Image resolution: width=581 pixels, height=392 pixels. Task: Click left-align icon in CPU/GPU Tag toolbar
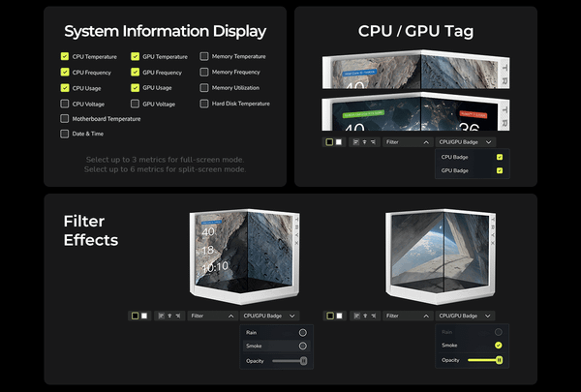[x=355, y=141]
